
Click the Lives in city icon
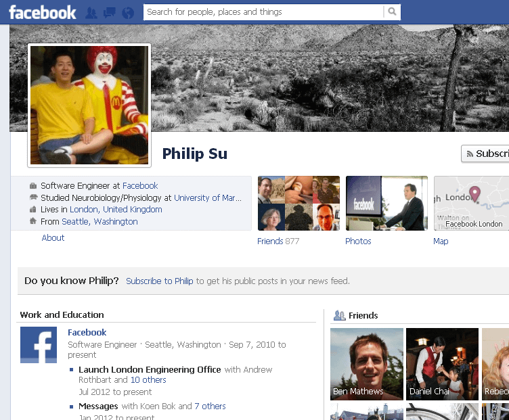[32, 210]
